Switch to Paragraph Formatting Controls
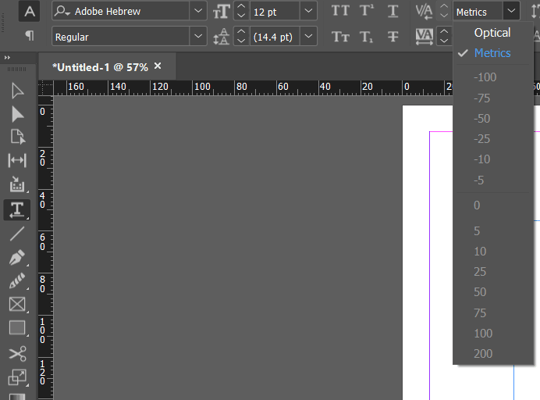 tap(29, 35)
